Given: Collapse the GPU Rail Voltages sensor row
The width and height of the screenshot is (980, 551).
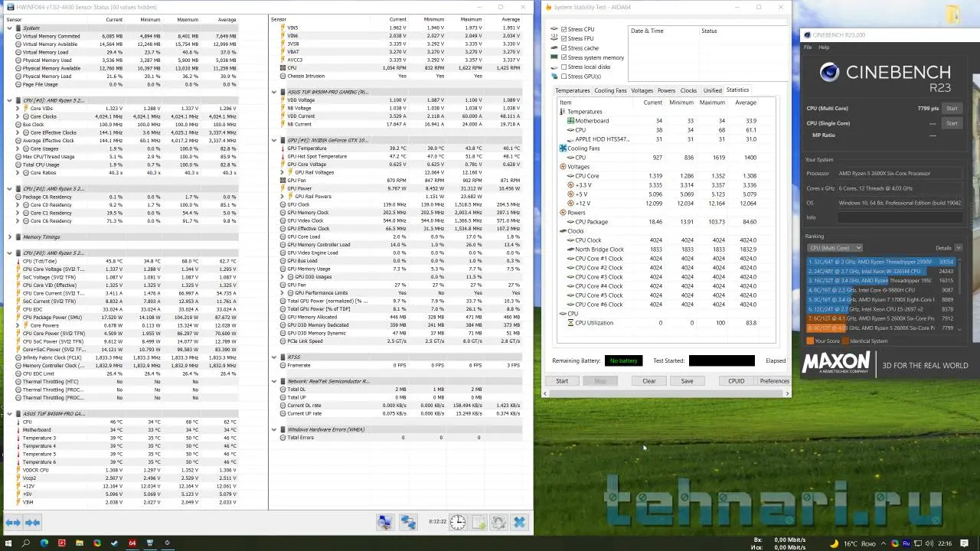Looking at the screenshot, I should tap(283, 172).
